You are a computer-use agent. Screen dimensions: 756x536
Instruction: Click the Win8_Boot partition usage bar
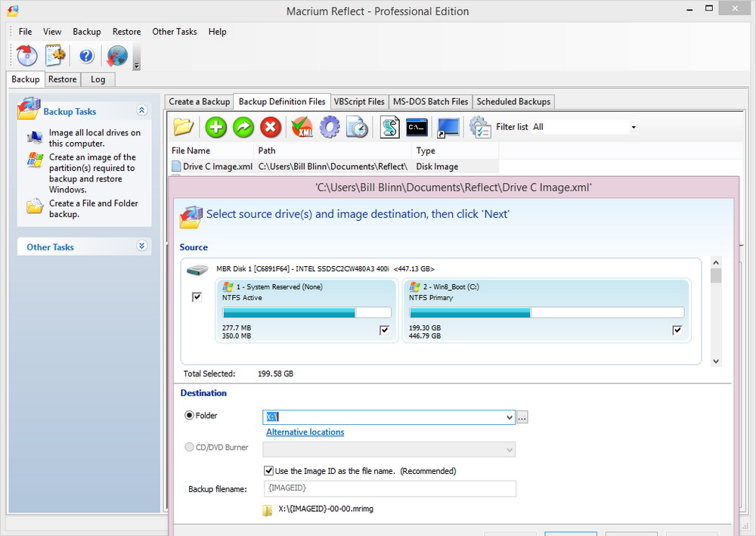point(547,313)
